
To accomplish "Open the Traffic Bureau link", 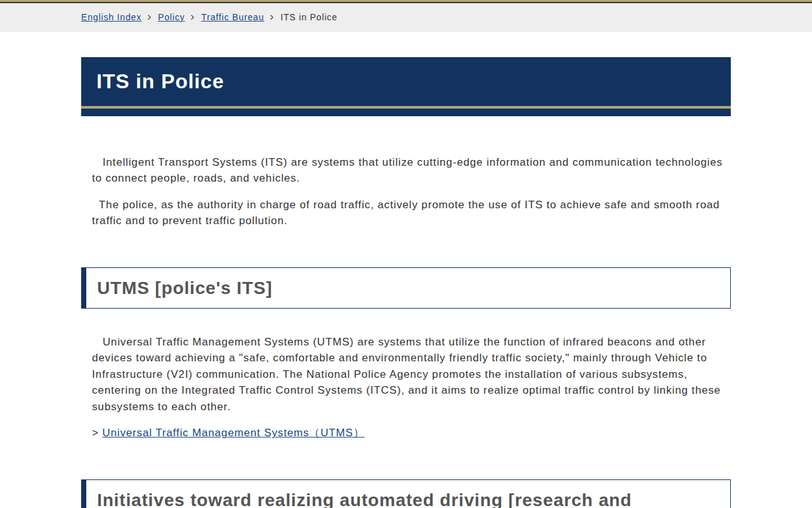I will click(x=232, y=17).
